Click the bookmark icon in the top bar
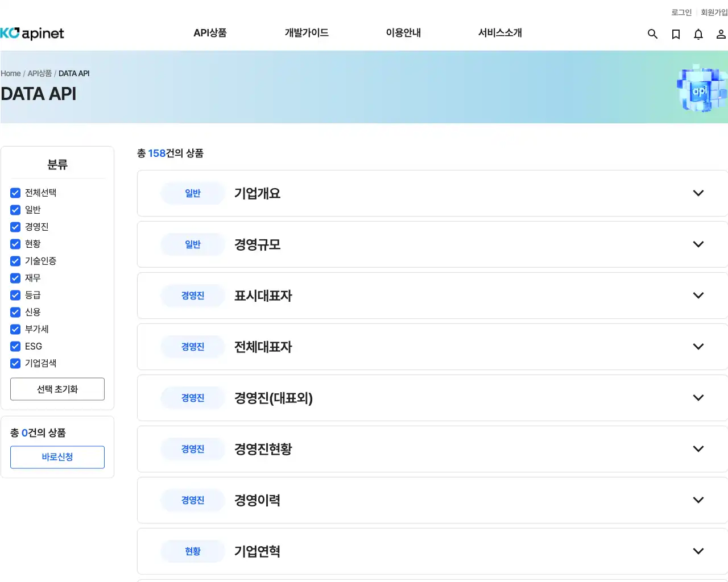This screenshot has height=582, width=728. pos(676,34)
